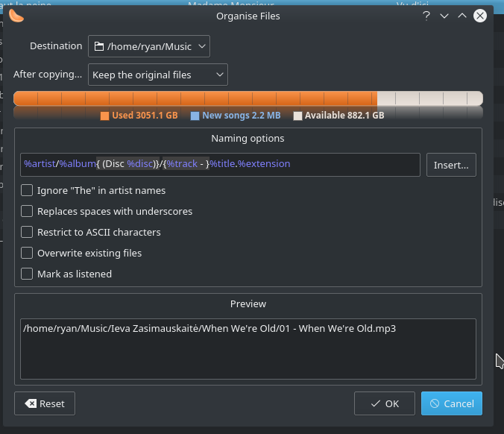
Task: Click the roll-up chevron in title bar
Action: [462, 16]
